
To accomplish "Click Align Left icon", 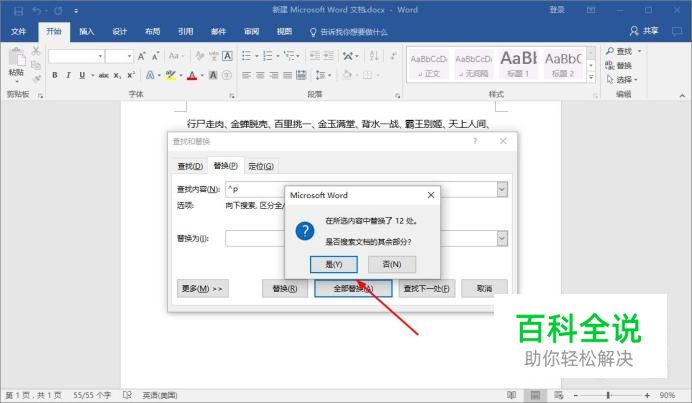I will pos(246,75).
